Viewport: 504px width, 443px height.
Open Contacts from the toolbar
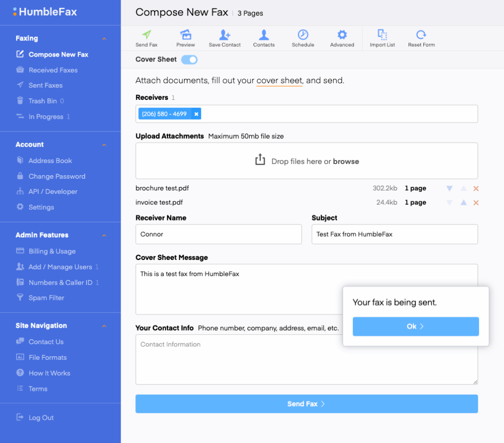click(264, 35)
